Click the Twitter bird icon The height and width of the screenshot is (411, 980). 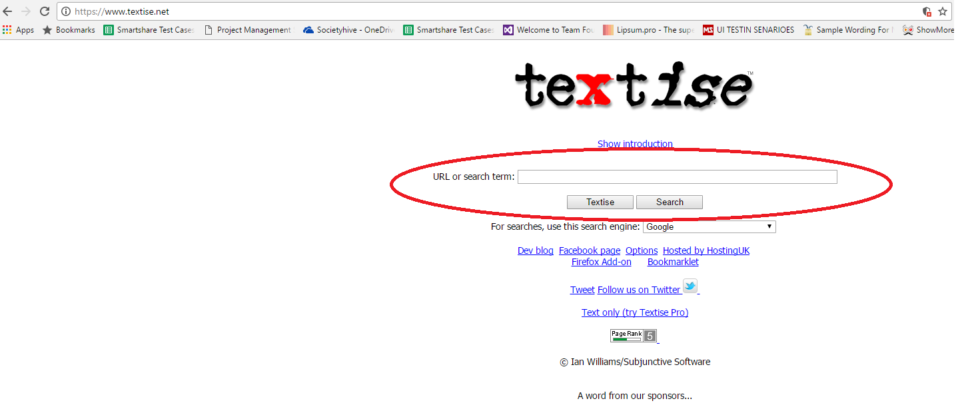[690, 286]
